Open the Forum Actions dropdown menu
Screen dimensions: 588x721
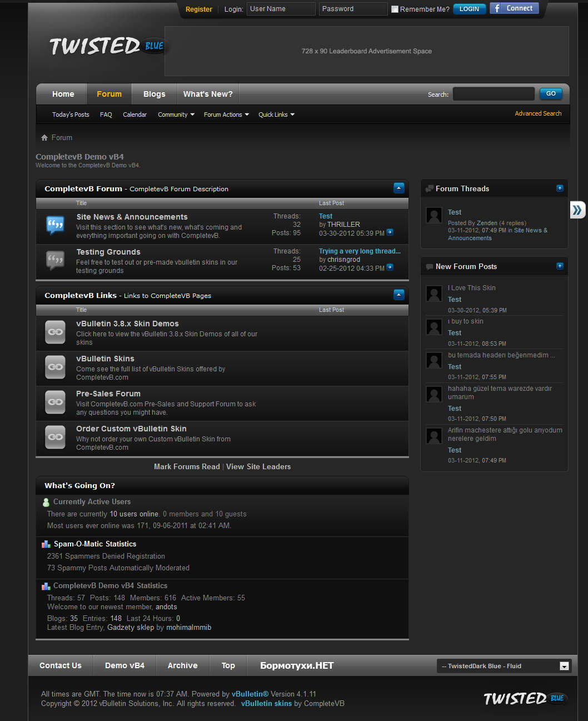(226, 115)
